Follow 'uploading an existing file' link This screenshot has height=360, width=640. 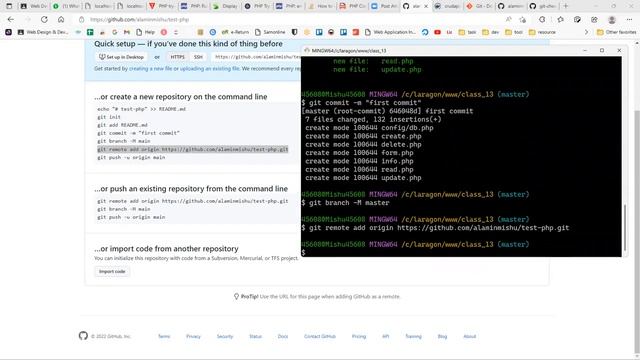pos(209,69)
